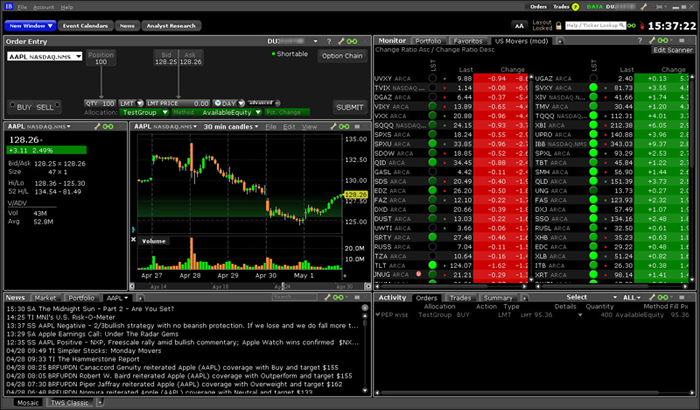This screenshot has width=700, height=410.
Task: Click wrench icon in Activity panel
Action: click(x=652, y=297)
